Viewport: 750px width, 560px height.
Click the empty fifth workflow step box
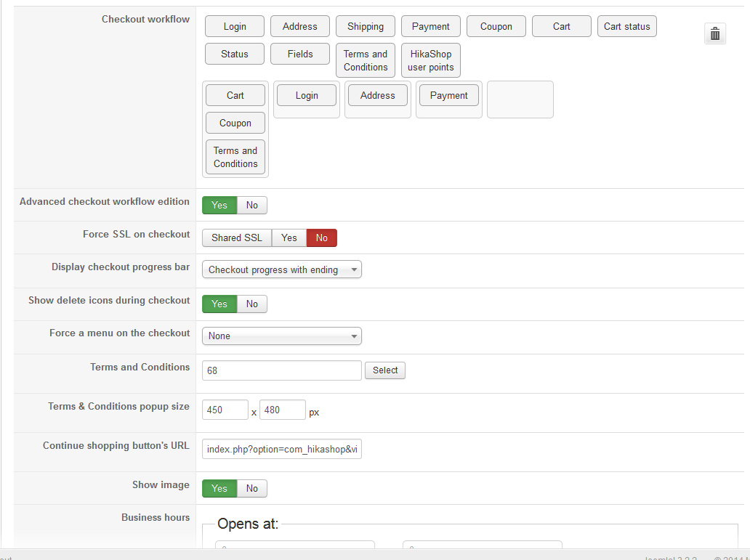(x=520, y=100)
